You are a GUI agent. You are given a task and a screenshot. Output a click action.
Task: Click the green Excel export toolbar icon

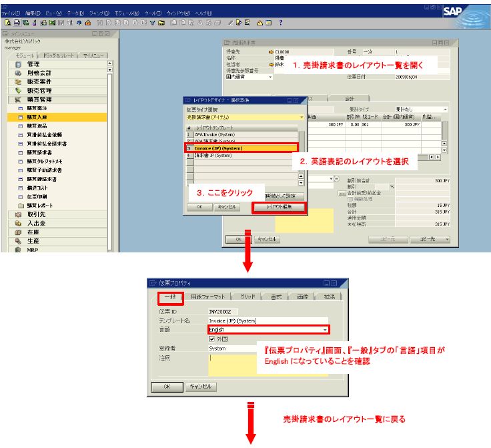tap(52, 23)
